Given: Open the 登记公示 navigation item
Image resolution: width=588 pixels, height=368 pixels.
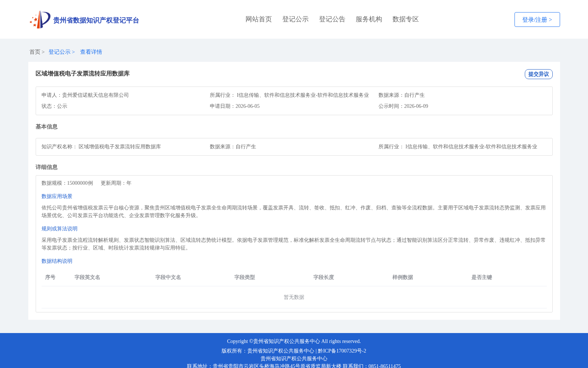Looking at the screenshot, I should [x=295, y=19].
